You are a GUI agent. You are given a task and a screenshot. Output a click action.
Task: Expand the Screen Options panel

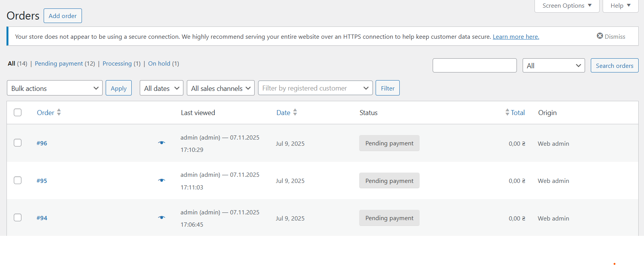pyautogui.click(x=567, y=6)
